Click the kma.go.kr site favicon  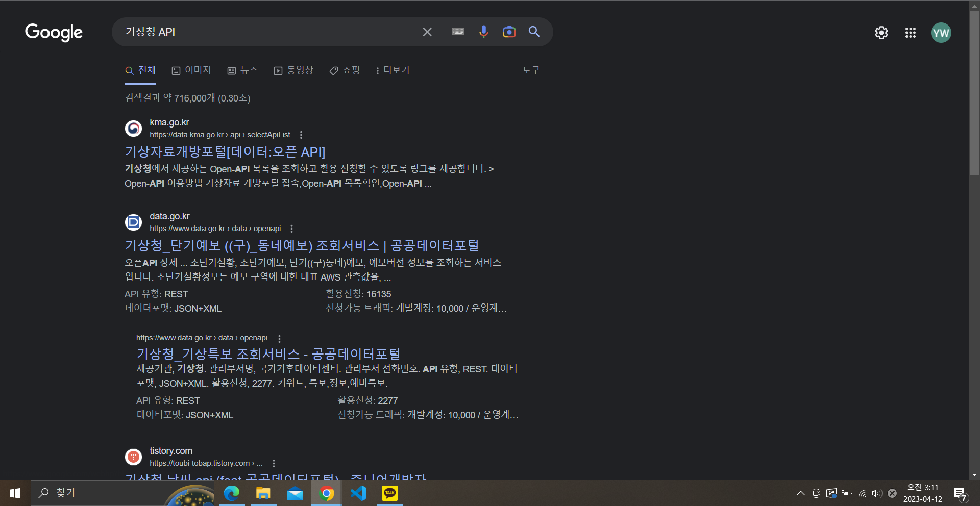(134, 129)
